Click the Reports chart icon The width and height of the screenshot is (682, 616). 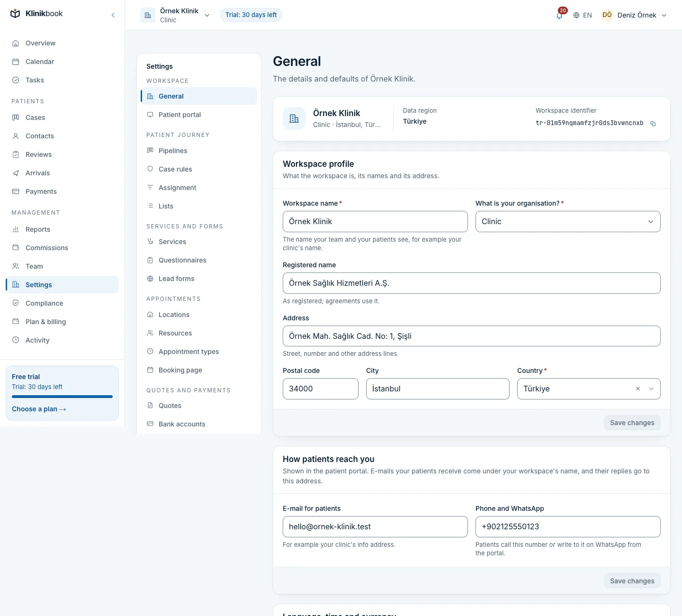[x=16, y=229]
